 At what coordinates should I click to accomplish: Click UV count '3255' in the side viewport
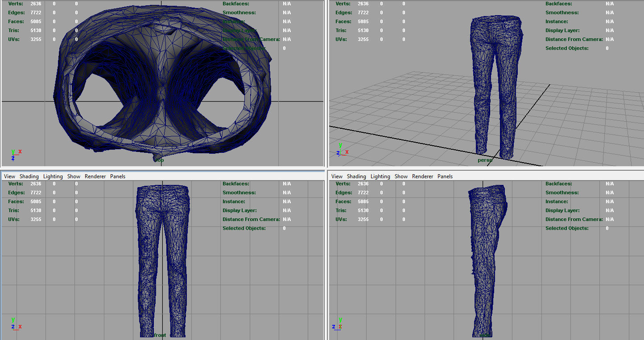[363, 219]
